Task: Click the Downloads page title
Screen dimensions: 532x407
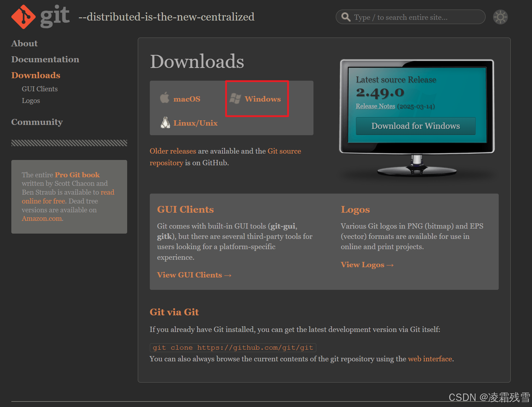Action: point(197,62)
